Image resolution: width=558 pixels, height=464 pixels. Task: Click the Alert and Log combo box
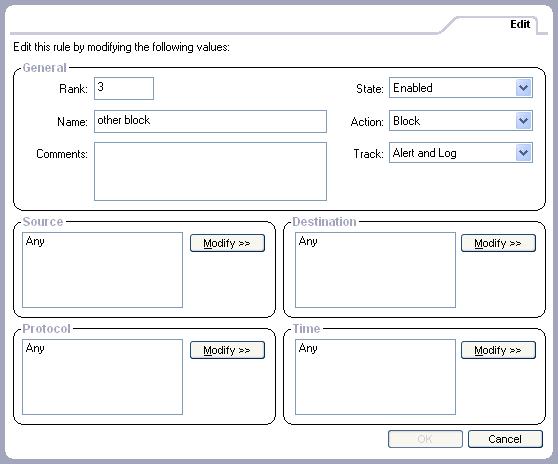click(460, 153)
